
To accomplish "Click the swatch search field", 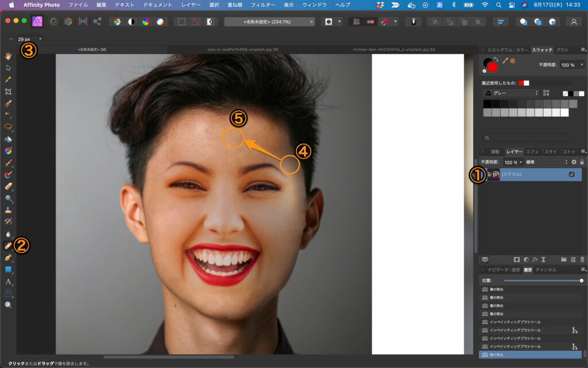I will point(525,138).
